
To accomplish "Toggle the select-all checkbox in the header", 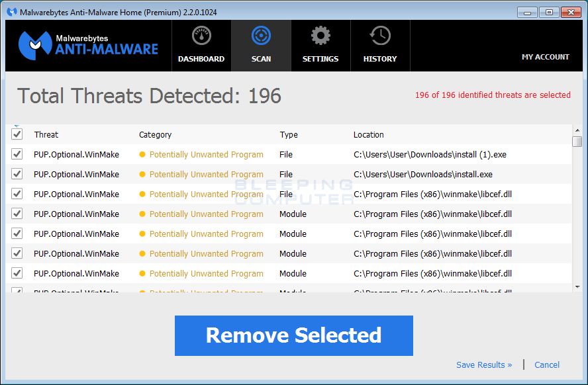I will (x=17, y=134).
